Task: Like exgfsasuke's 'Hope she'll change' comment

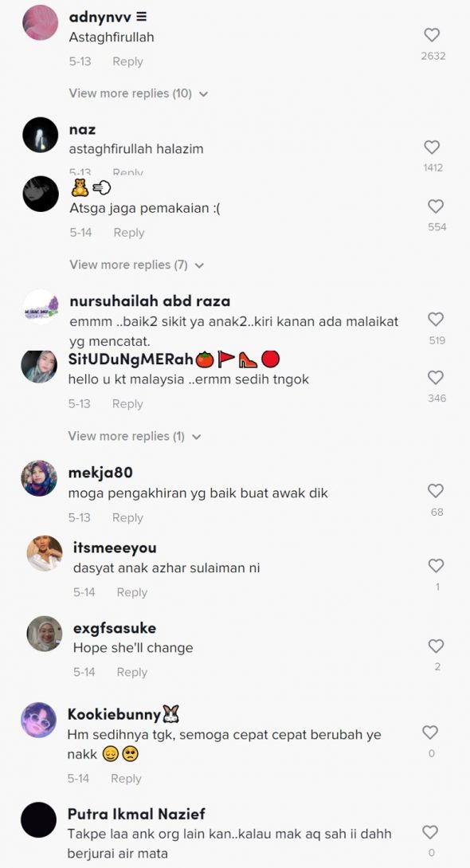Action: [x=437, y=646]
